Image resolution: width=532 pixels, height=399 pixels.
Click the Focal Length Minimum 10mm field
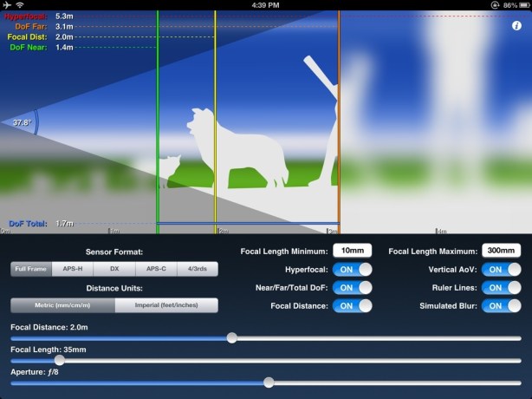point(353,251)
